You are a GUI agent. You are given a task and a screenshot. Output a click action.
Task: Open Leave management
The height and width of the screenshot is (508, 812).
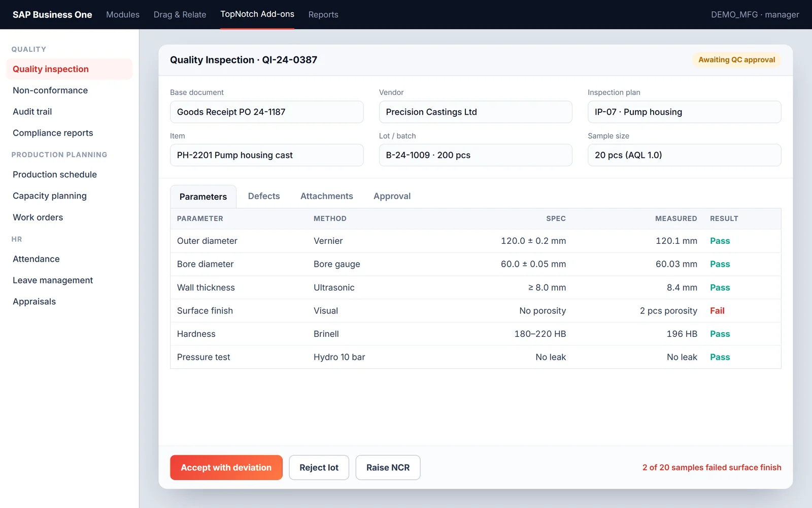tap(70, 280)
